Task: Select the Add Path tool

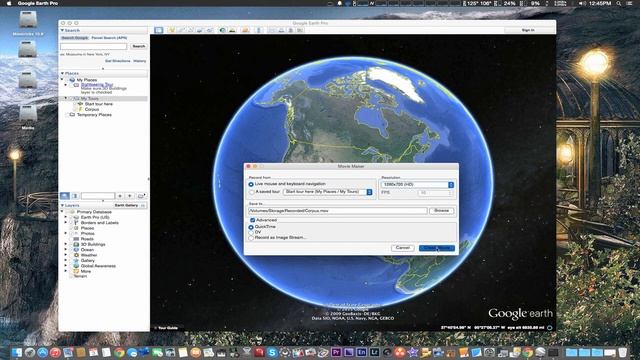Action: click(x=190, y=30)
